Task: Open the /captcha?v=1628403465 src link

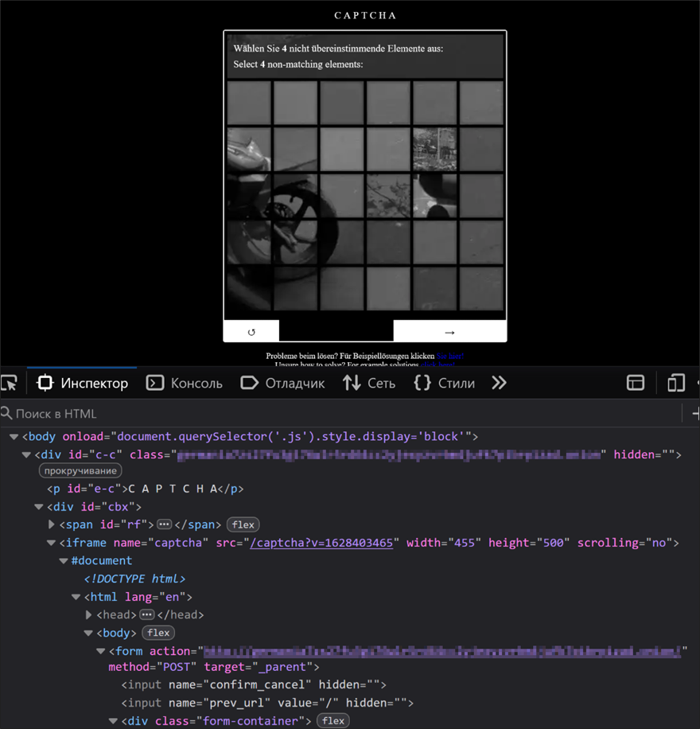Action: pyautogui.click(x=321, y=543)
